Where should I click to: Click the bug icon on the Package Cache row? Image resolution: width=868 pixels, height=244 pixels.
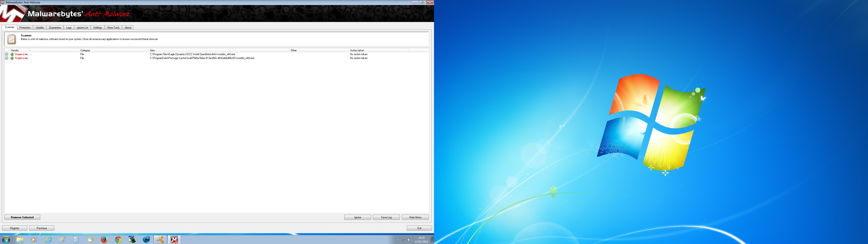click(12, 58)
